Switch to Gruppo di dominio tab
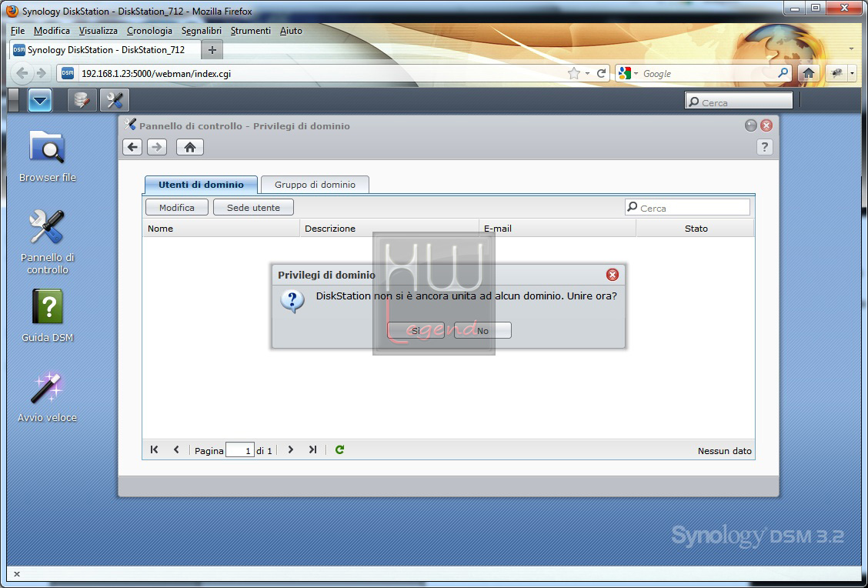Image resolution: width=868 pixels, height=588 pixels. coord(315,185)
